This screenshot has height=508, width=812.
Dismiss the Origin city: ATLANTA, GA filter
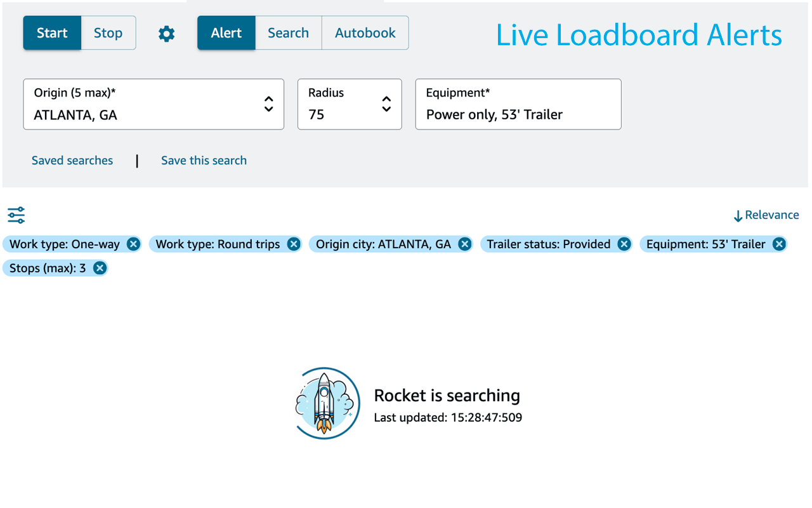click(464, 243)
